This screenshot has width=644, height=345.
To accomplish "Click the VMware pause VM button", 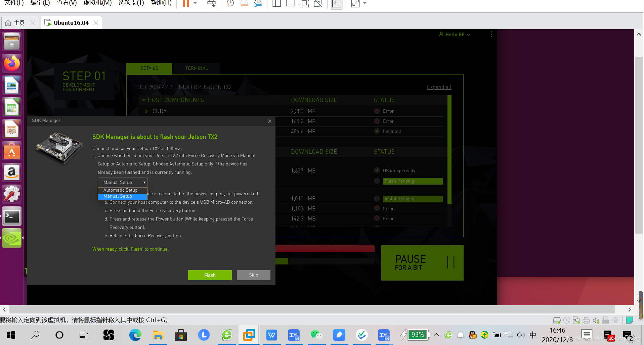I will tap(186, 3).
